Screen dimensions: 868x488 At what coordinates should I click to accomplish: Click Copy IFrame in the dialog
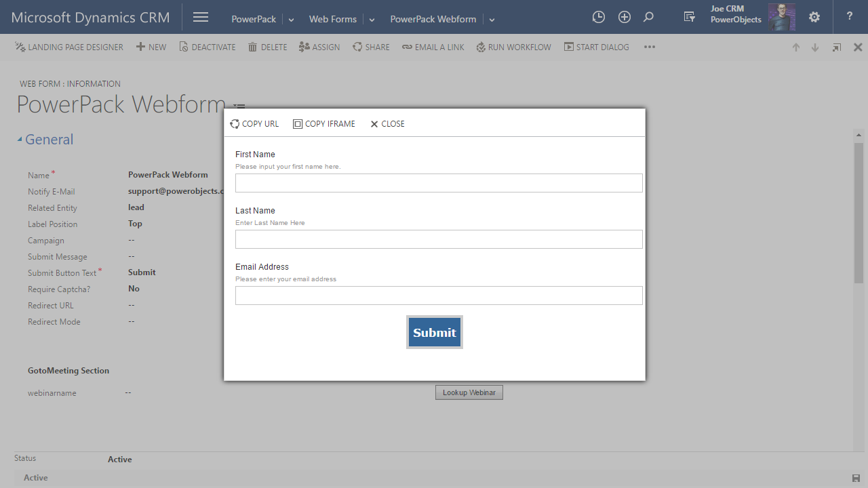point(324,124)
